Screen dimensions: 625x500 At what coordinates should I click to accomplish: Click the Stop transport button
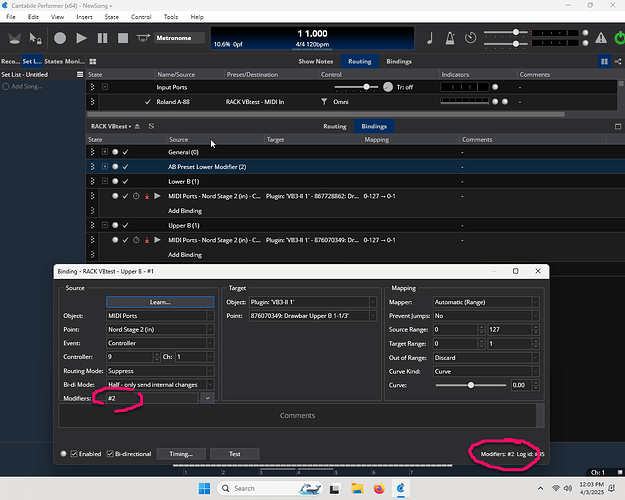(x=123, y=38)
